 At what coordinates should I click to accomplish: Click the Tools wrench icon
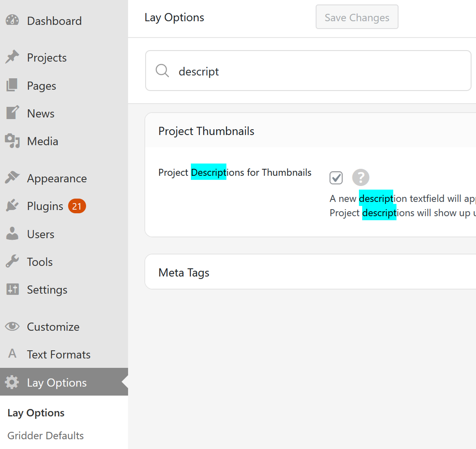tap(12, 261)
